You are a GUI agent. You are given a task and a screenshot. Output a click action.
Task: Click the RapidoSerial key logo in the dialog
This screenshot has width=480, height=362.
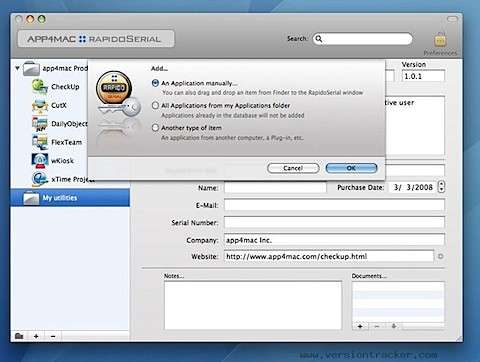click(x=118, y=95)
